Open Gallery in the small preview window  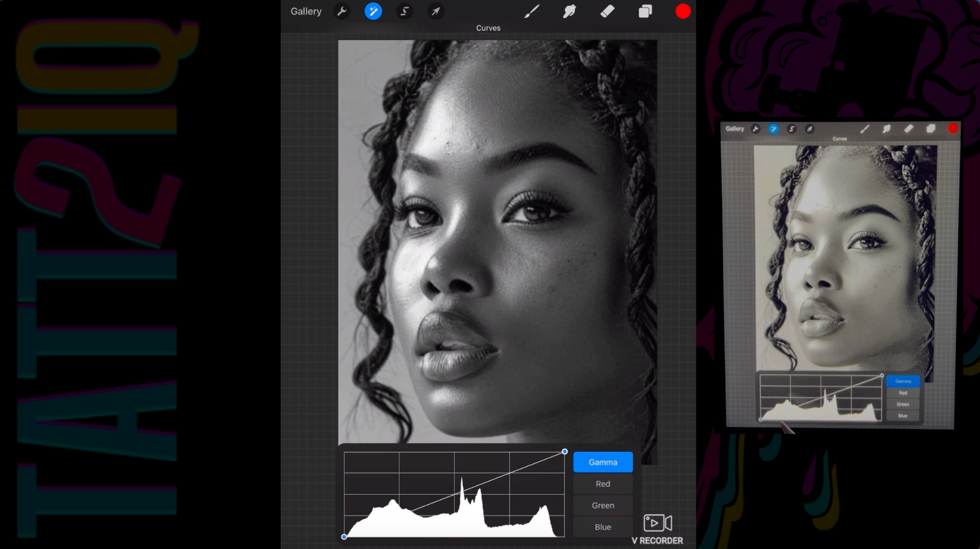pos(735,129)
